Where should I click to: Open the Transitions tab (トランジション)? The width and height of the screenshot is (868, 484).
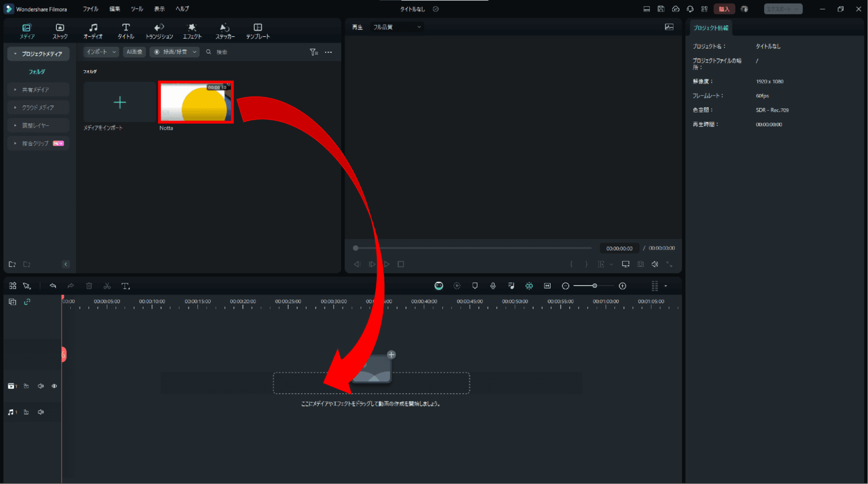(x=159, y=31)
